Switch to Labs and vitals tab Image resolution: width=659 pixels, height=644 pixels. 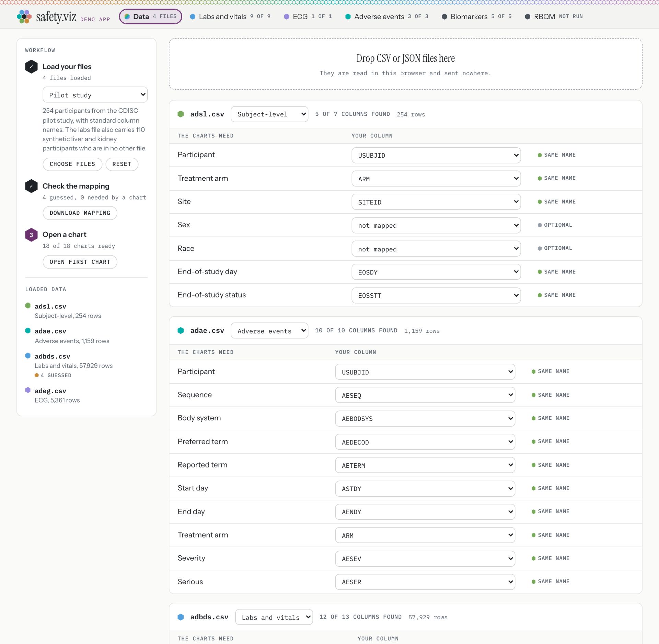(x=230, y=16)
